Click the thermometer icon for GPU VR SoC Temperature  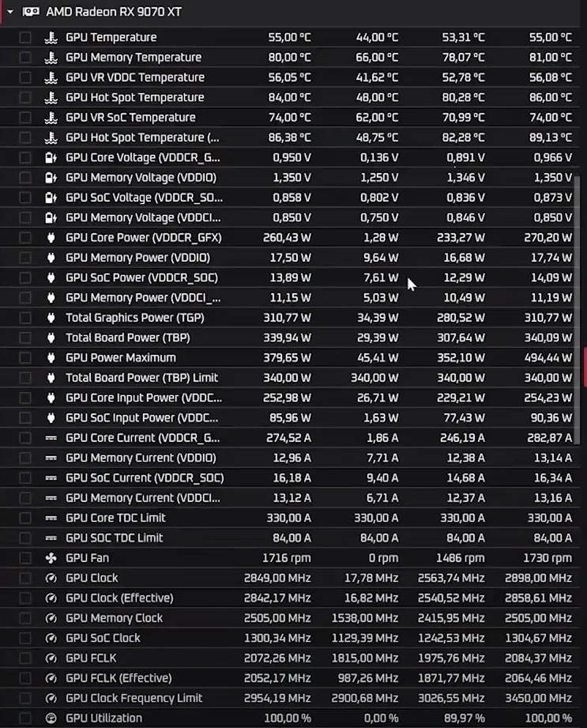pos(51,118)
